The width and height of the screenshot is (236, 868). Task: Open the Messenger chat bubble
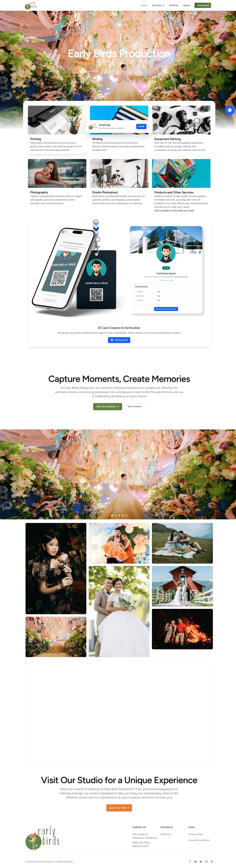point(230,110)
